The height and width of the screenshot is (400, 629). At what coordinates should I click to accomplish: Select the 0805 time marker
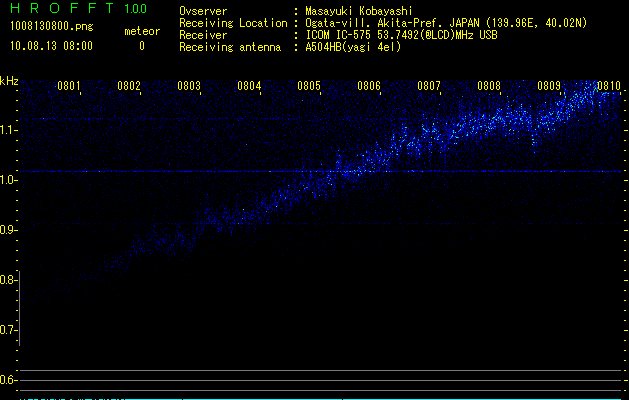pos(309,86)
